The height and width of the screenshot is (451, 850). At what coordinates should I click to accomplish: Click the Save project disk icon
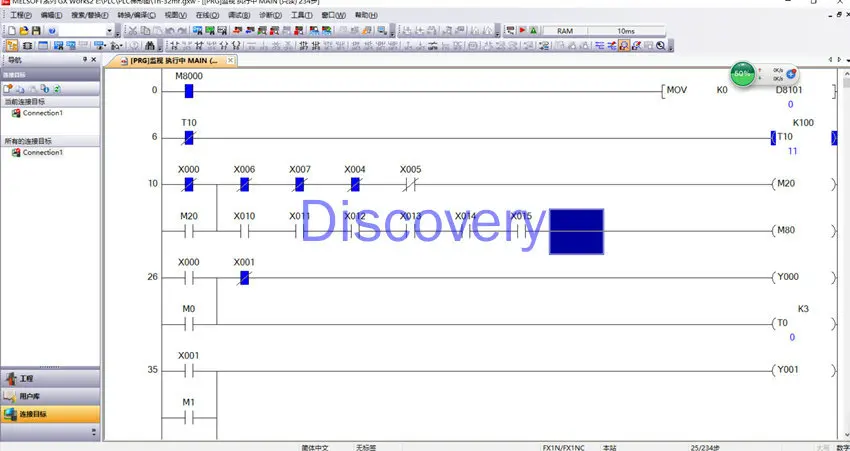click(34, 31)
